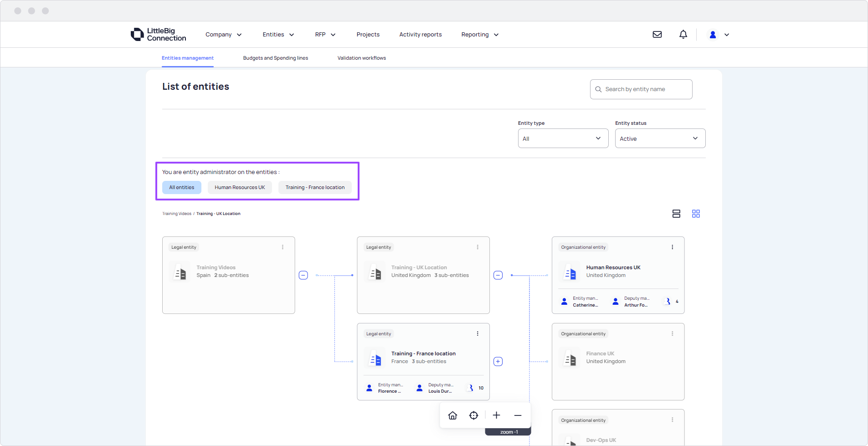Go to Projects page
868x446 pixels.
[368, 35]
